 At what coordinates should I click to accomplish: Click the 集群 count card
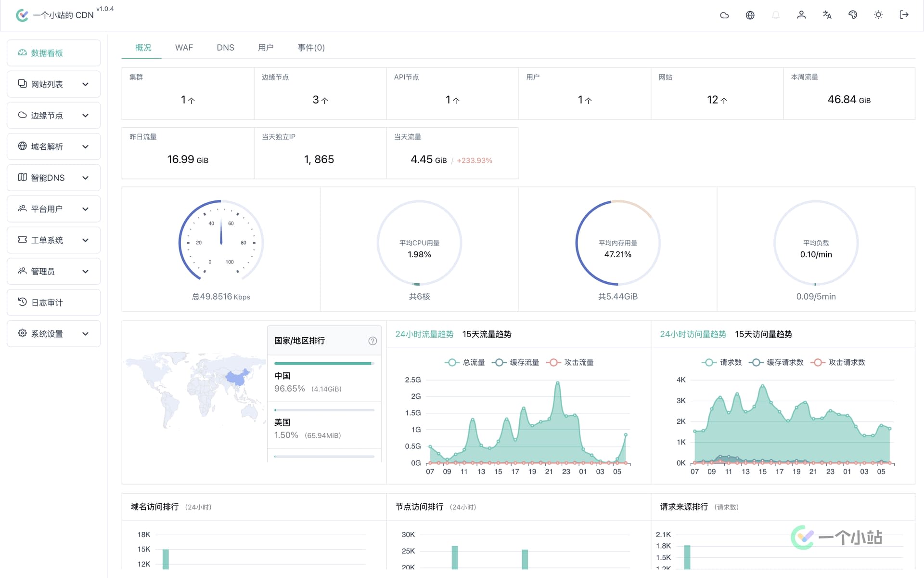pyautogui.click(x=188, y=93)
